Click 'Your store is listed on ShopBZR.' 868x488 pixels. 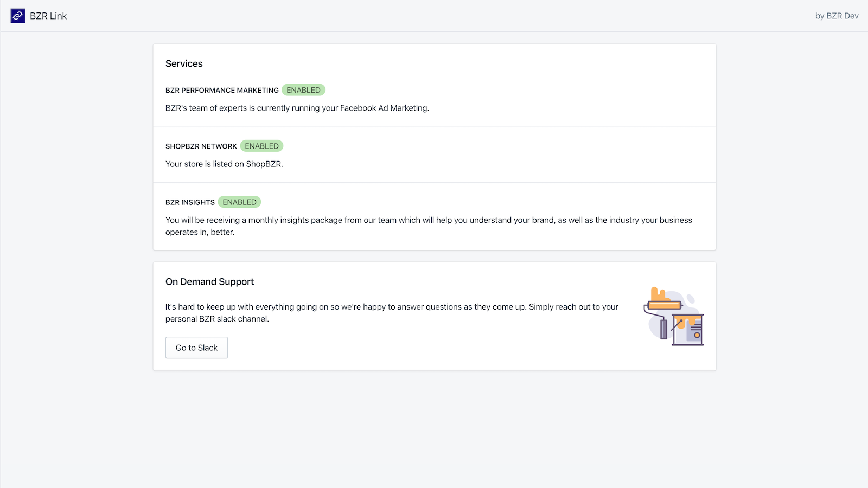pos(224,164)
